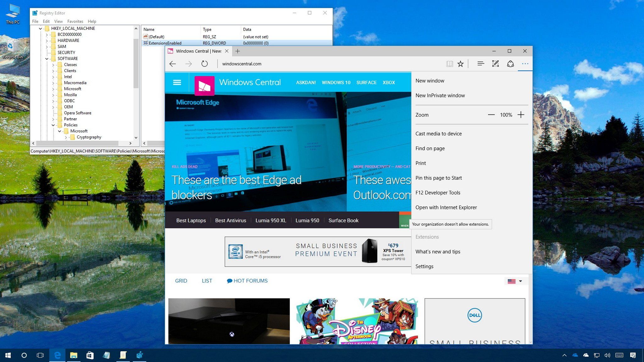Navigate back in Edge

tap(172, 64)
